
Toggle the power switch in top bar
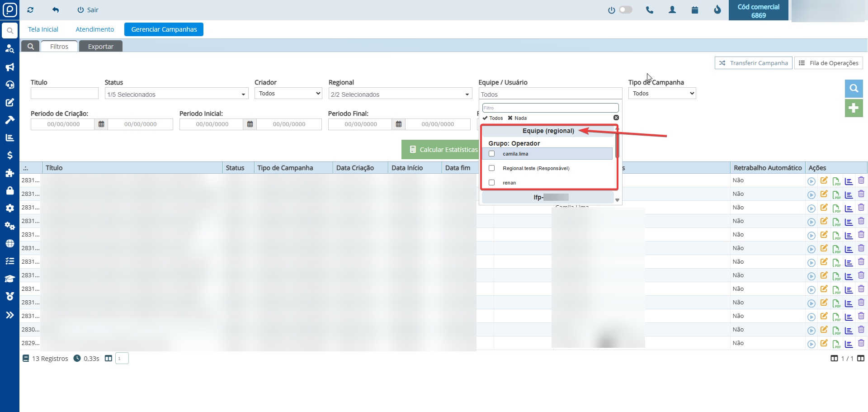(x=625, y=10)
